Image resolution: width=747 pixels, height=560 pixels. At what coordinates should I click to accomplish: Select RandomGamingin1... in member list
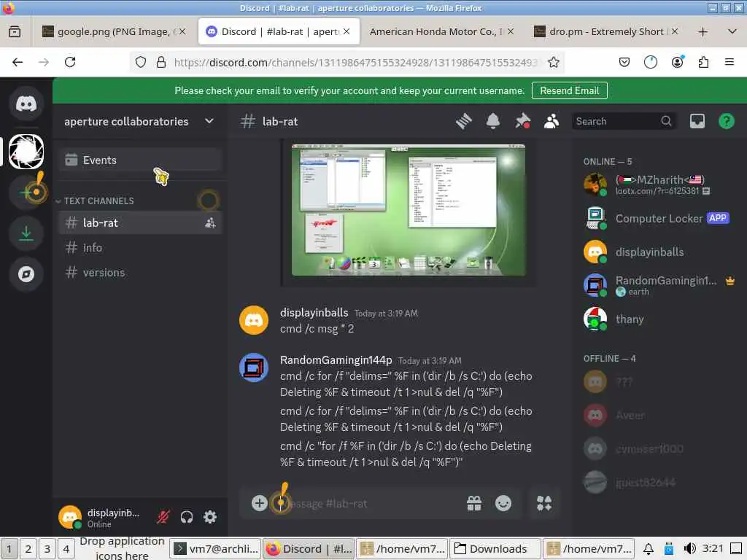(x=659, y=285)
